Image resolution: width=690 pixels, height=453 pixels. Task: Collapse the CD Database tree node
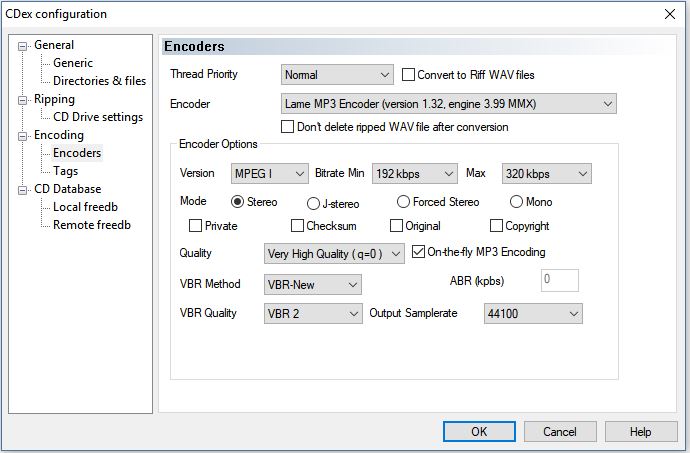pos(24,190)
